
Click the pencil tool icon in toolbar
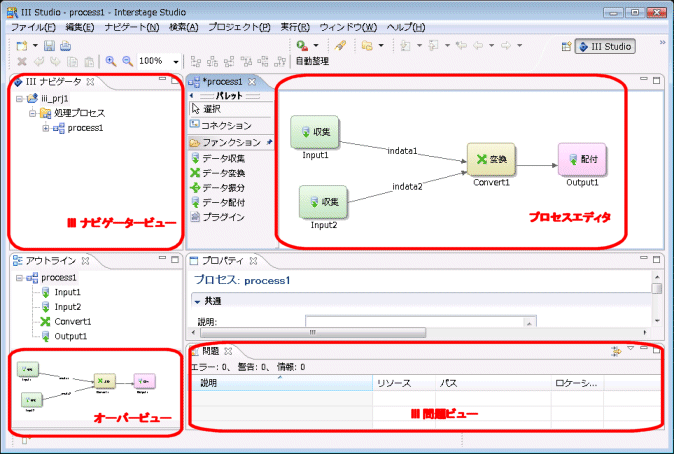[x=340, y=45]
